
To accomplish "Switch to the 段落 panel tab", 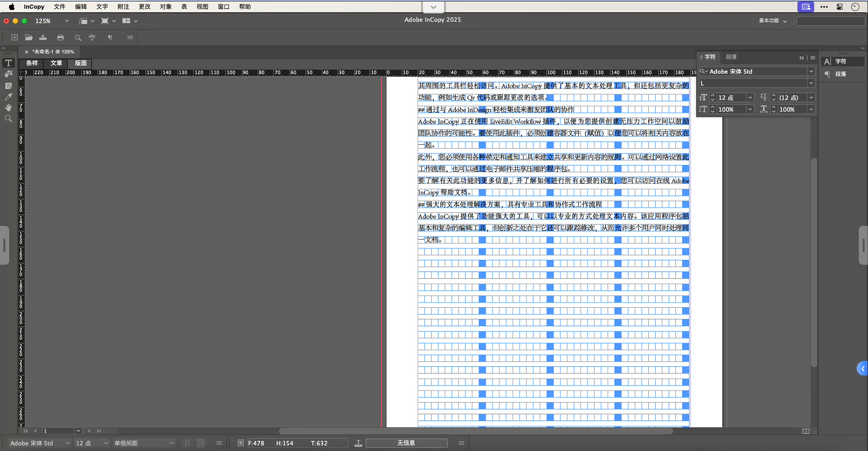I will click(x=731, y=57).
